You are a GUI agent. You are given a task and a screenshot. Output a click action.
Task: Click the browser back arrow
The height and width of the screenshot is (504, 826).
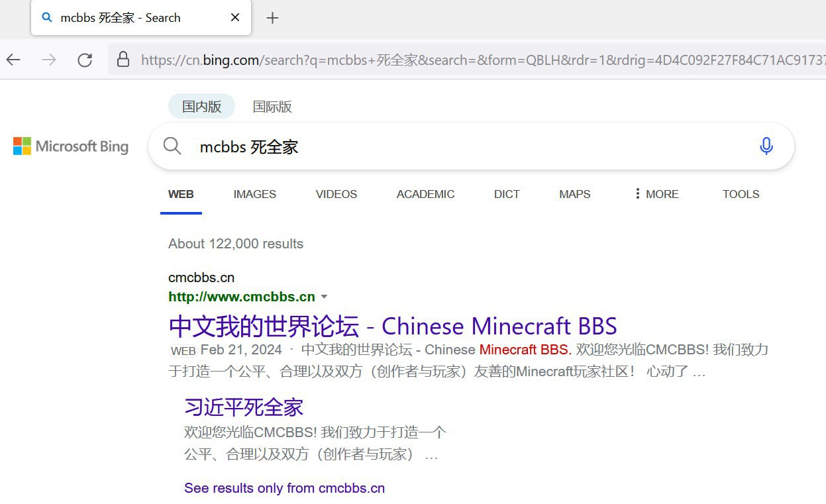(14, 60)
